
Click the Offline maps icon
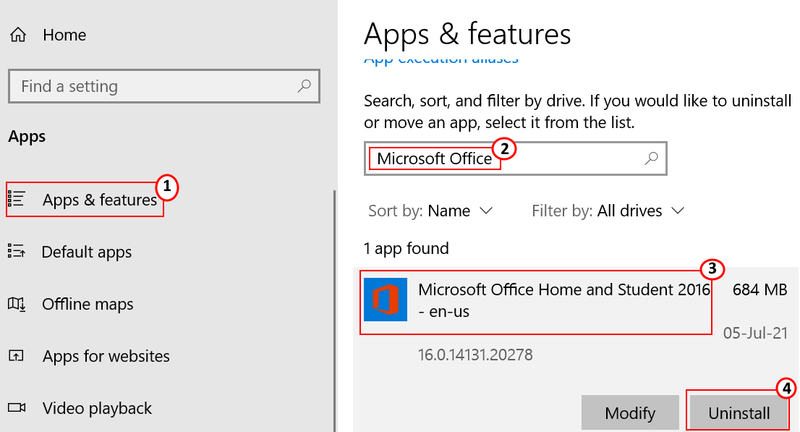point(16,304)
